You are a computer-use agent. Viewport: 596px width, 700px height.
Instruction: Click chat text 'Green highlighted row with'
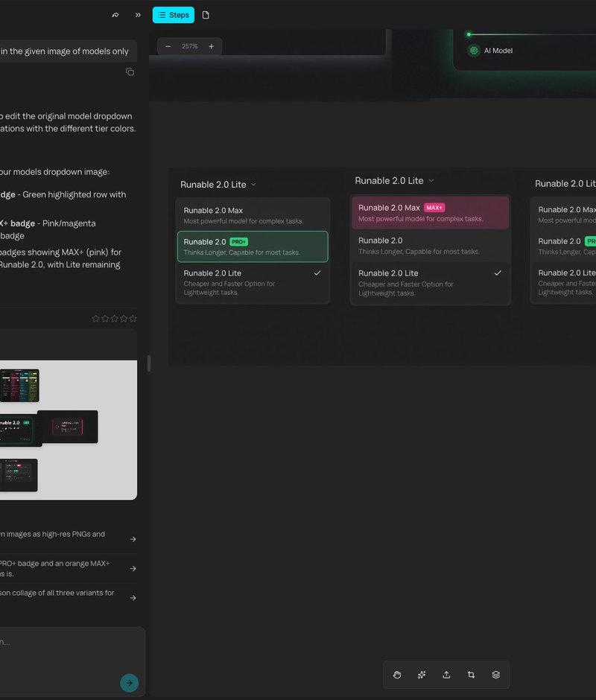tap(74, 194)
